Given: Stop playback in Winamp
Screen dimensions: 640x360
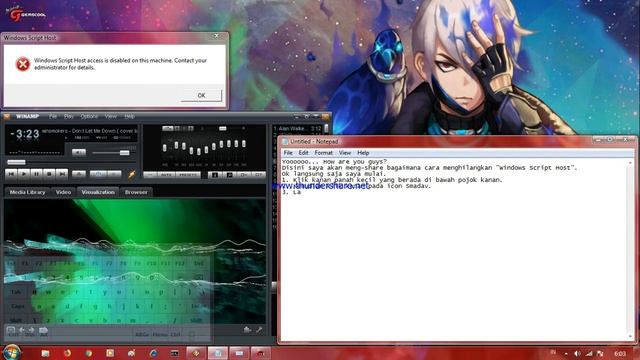Looking at the screenshot, I should tap(49, 174).
